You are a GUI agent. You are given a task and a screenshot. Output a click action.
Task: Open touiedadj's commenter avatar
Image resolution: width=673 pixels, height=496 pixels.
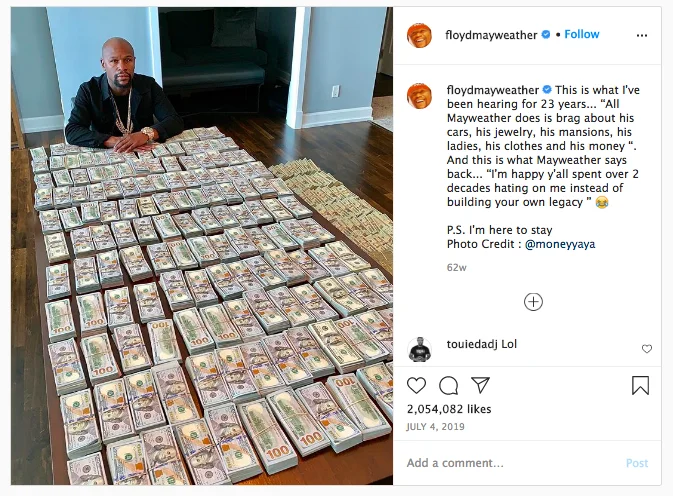419,349
